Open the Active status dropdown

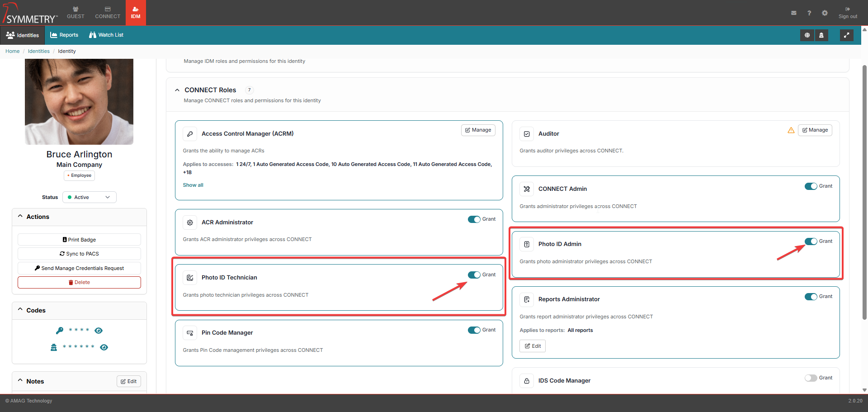pyautogui.click(x=90, y=197)
